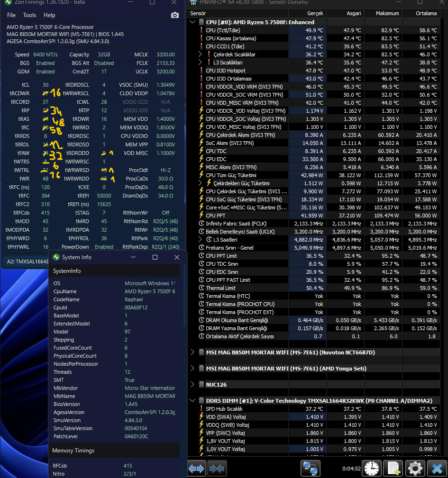Click the chip icon beside NUC126
The image size is (448, 478).
coord(201,384)
